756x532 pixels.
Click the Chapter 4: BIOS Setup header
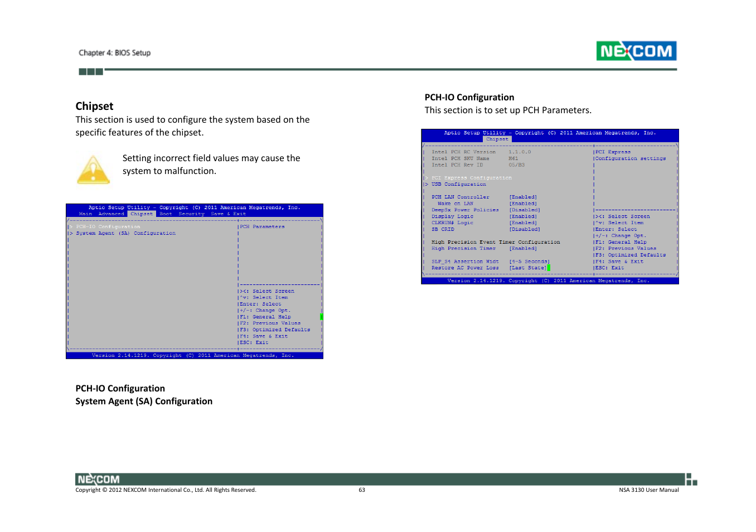[x=115, y=53]
